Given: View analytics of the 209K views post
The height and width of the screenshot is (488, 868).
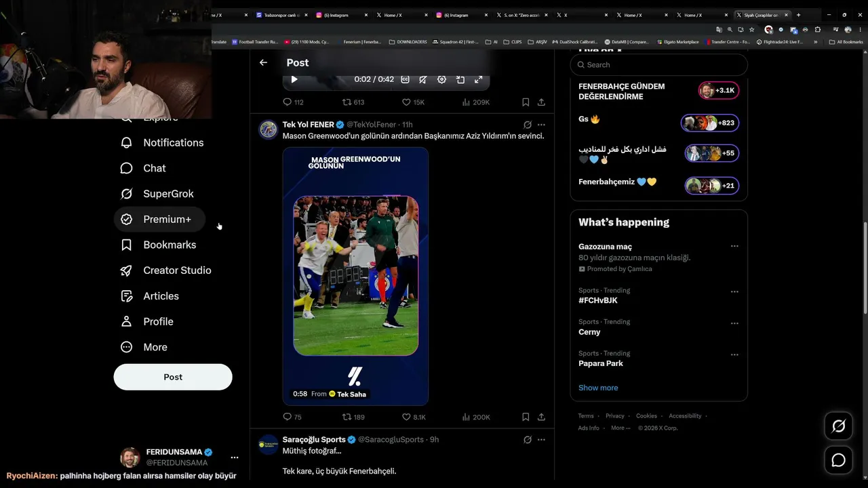Looking at the screenshot, I should [x=475, y=102].
